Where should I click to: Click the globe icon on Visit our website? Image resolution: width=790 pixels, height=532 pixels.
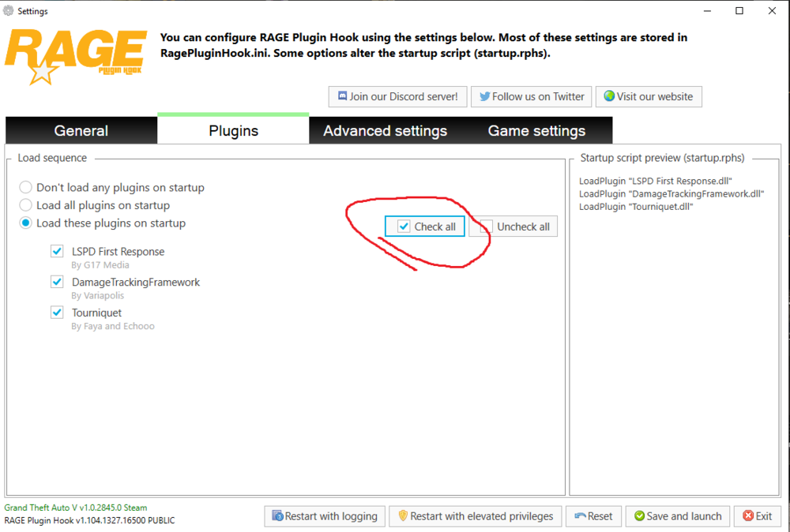point(609,96)
